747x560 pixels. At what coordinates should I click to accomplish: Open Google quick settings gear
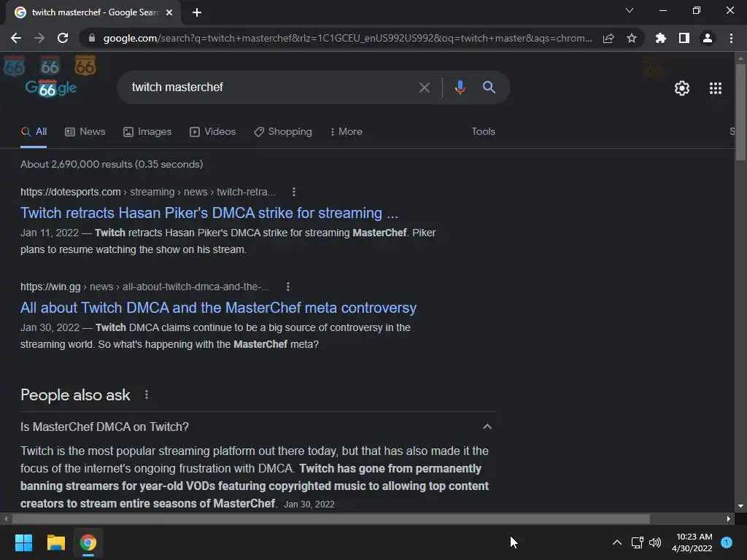(682, 88)
